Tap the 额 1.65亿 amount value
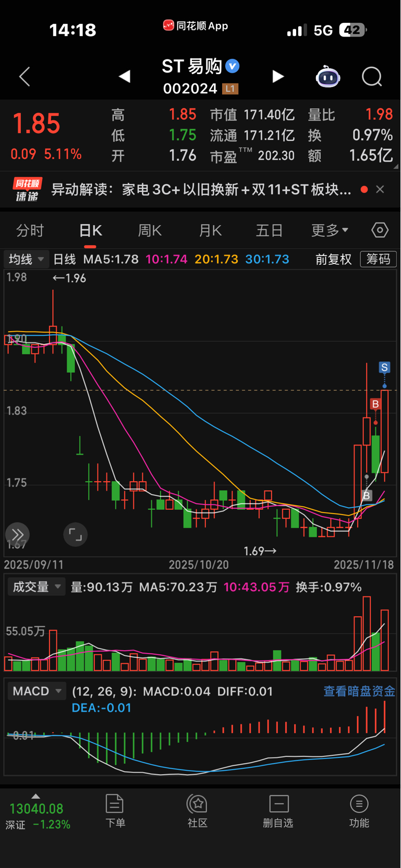Screen dimensions: 401x868 (x=350, y=155)
